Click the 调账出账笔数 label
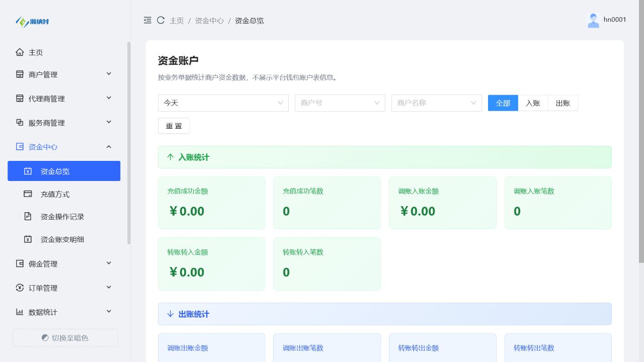Screen dimensions: 644x362 [303, 348]
